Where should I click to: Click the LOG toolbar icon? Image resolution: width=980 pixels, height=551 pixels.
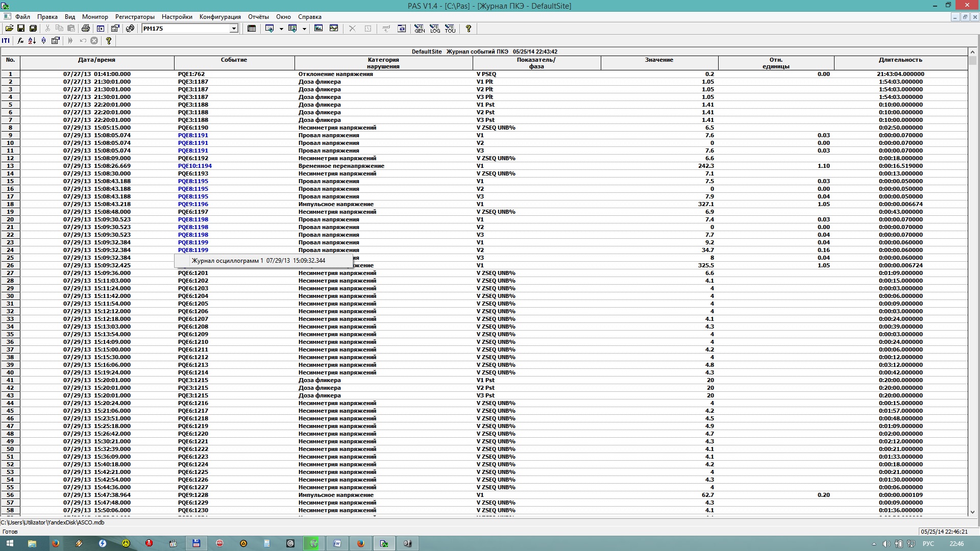434,29
